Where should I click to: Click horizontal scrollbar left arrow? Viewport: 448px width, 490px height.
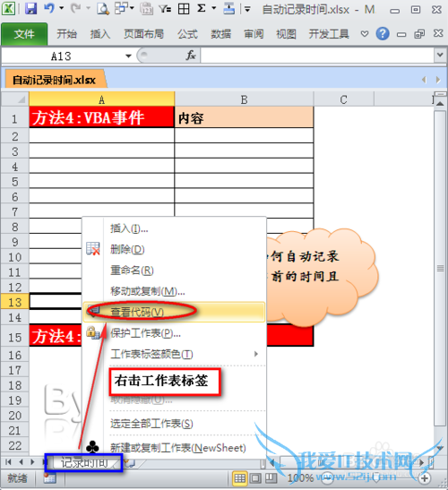[x=272, y=463]
